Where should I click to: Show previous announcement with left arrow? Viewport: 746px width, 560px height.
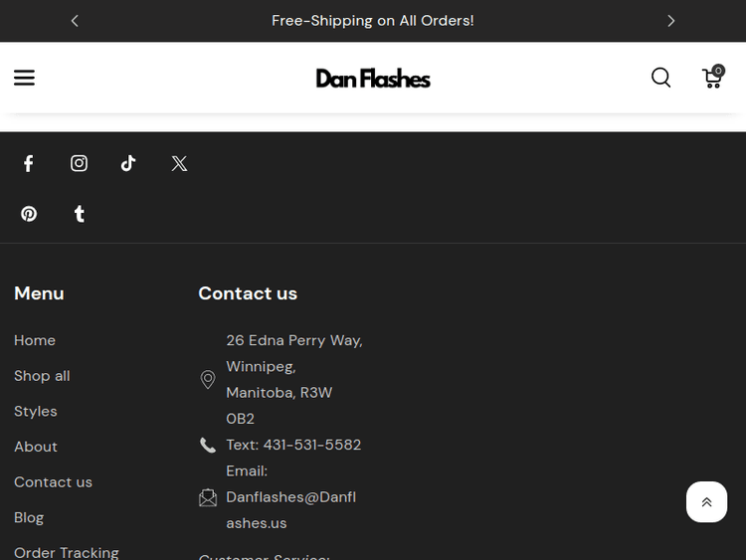pos(75,21)
